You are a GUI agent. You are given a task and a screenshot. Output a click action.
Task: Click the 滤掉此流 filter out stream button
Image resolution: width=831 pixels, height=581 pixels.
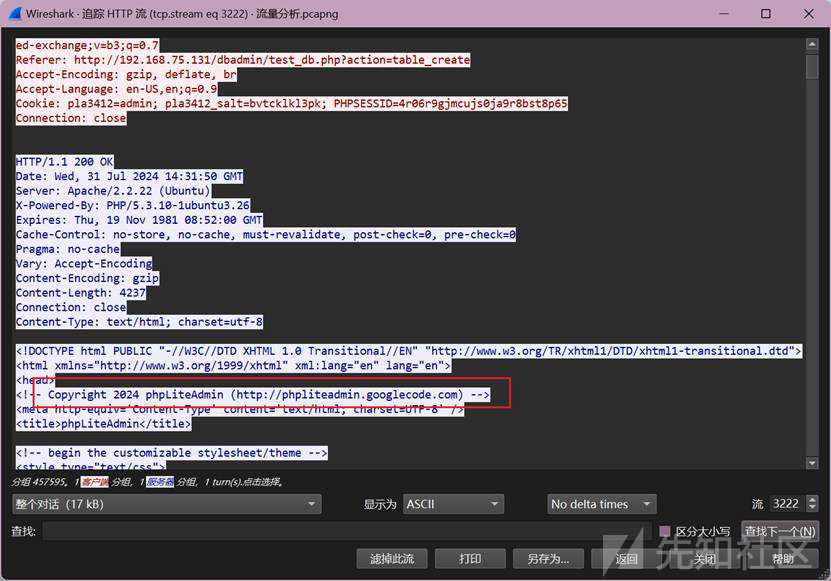[x=392, y=559]
